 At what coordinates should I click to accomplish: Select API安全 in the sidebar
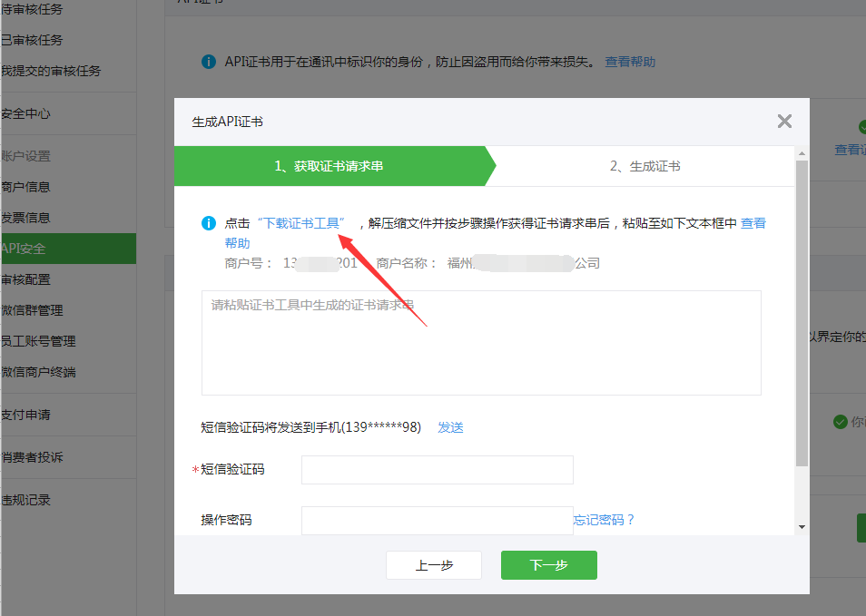25,249
